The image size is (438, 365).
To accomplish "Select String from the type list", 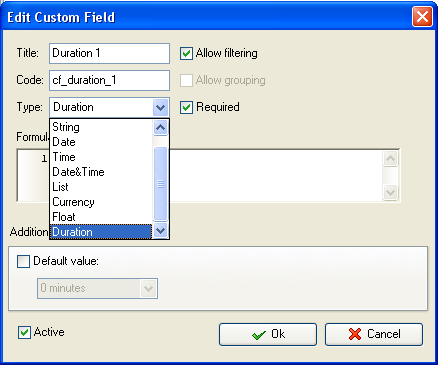I will [x=101, y=127].
